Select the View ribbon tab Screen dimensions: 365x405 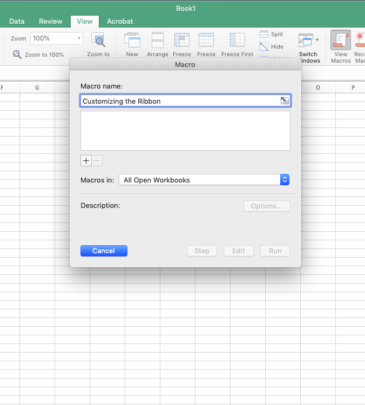click(85, 21)
